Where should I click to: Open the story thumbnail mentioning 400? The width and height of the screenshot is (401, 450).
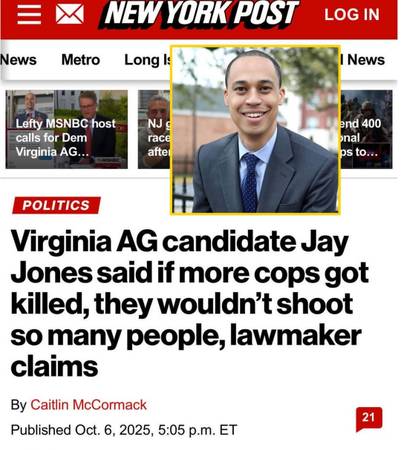click(366, 129)
